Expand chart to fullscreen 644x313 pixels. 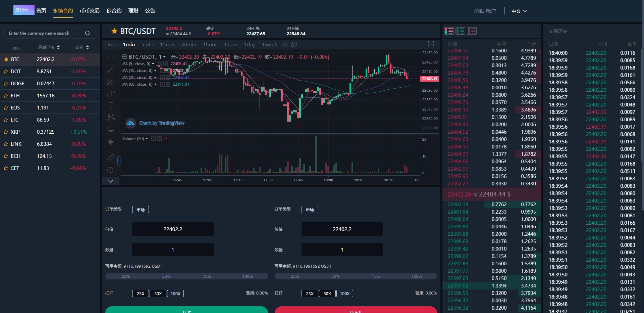click(x=431, y=44)
